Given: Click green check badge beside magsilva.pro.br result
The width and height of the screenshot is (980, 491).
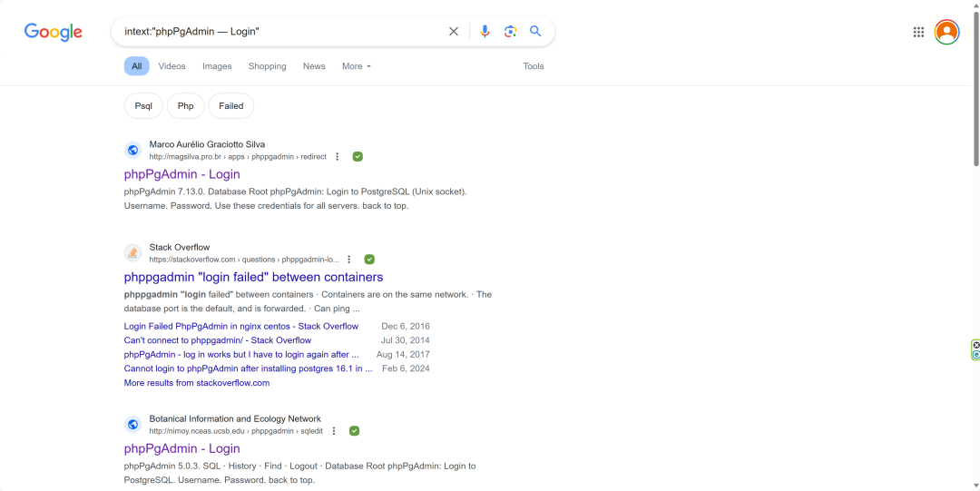Looking at the screenshot, I should (358, 156).
